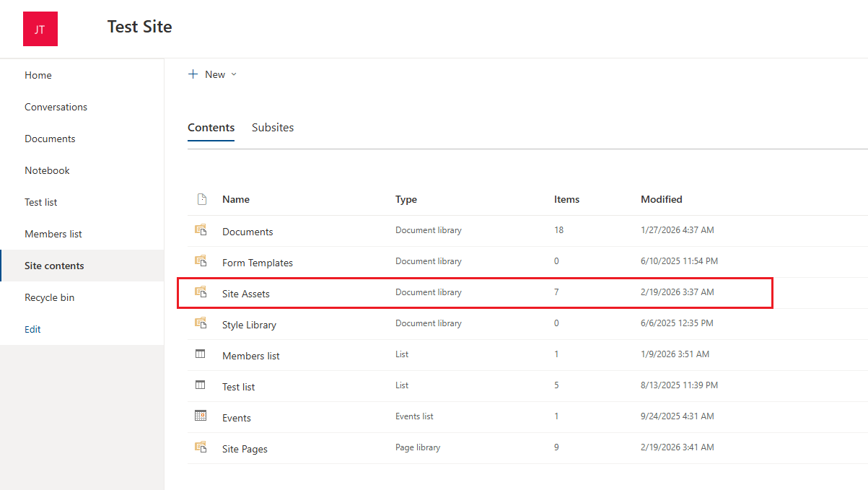This screenshot has width=868, height=490.
Task: Open Members list from contents table
Action: click(x=251, y=356)
